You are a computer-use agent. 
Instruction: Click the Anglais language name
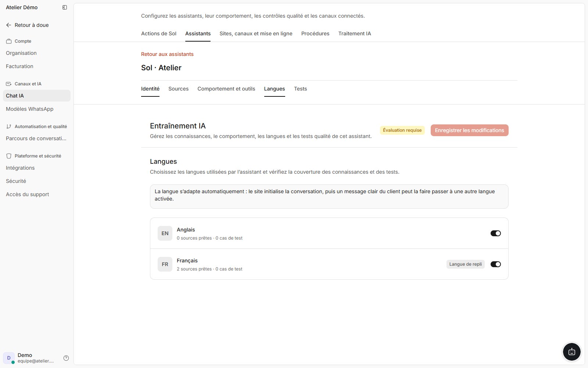[x=186, y=230]
